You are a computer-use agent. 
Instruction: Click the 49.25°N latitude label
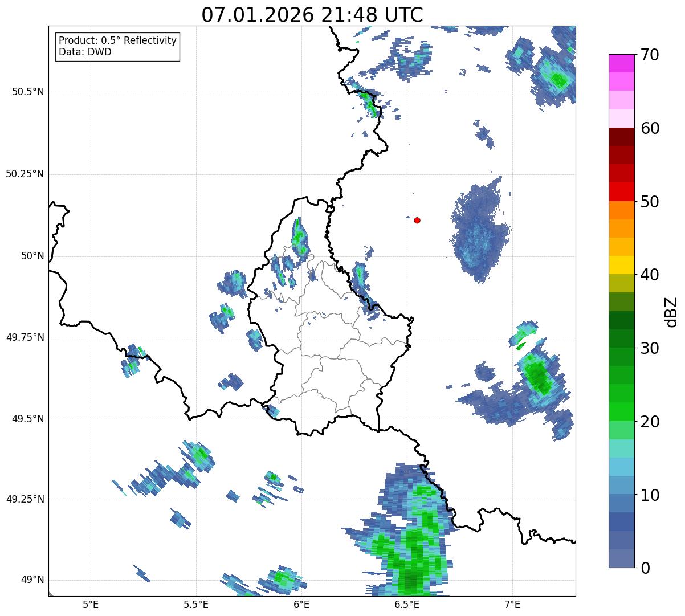pyautogui.click(x=25, y=499)
